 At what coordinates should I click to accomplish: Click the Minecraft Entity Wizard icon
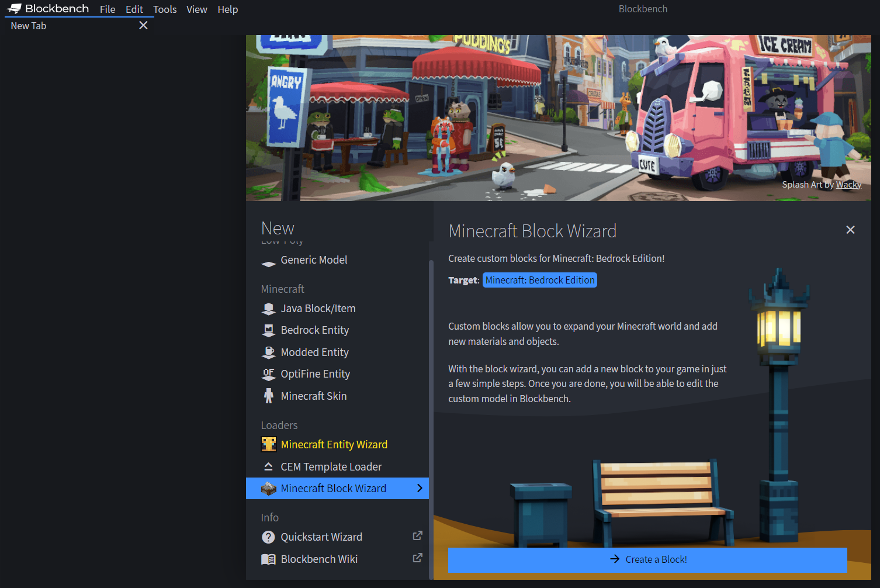point(269,444)
